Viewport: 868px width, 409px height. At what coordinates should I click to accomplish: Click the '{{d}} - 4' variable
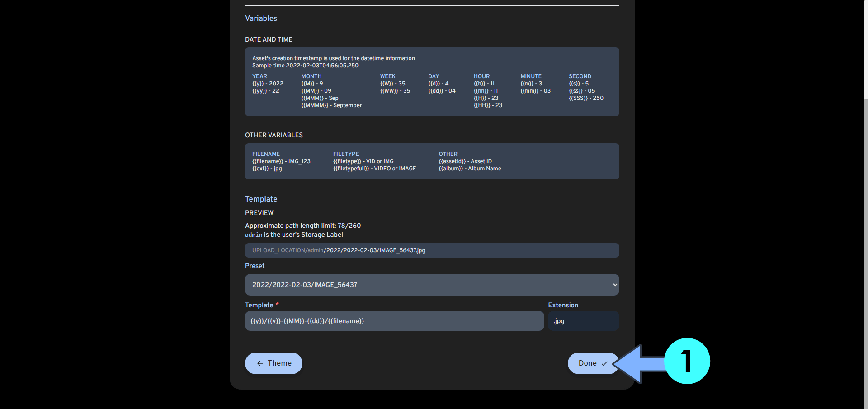[439, 84]
